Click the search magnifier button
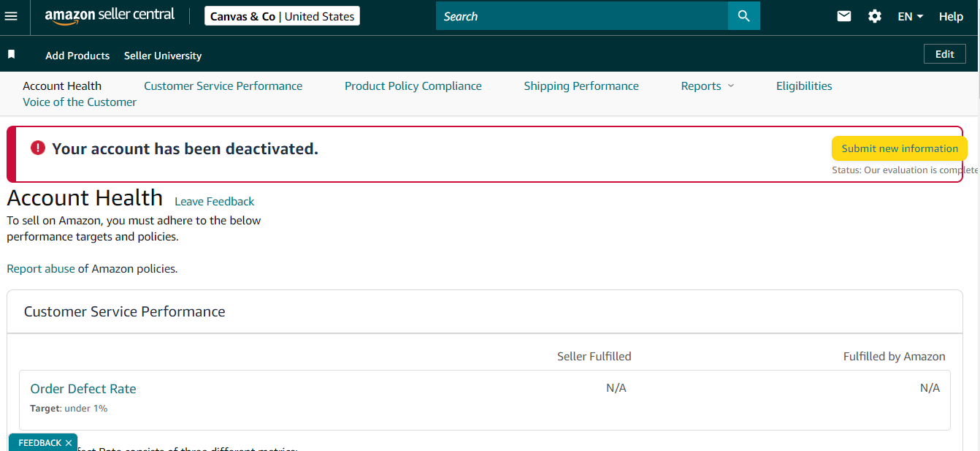This screenshot has width=980, height=451. coord(744,16)
